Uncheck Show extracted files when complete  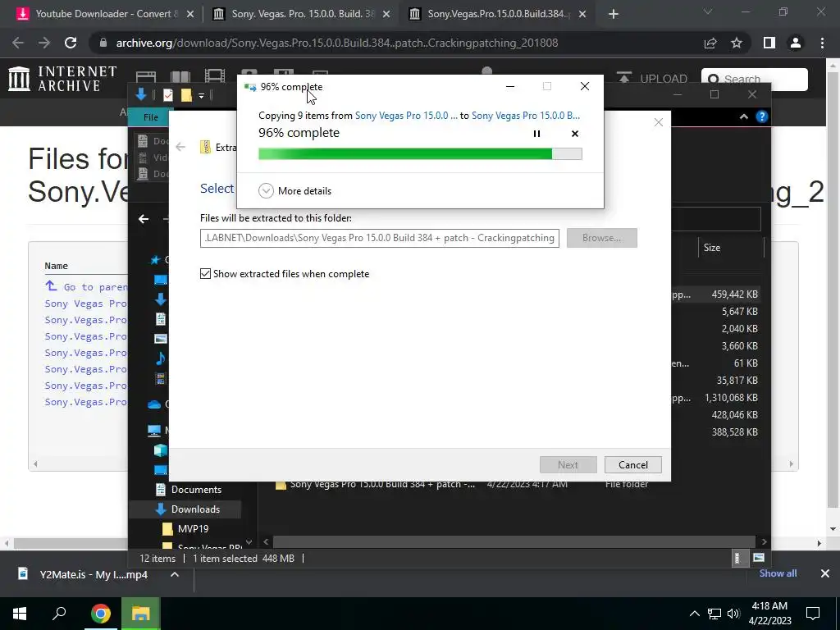(206, 274)
